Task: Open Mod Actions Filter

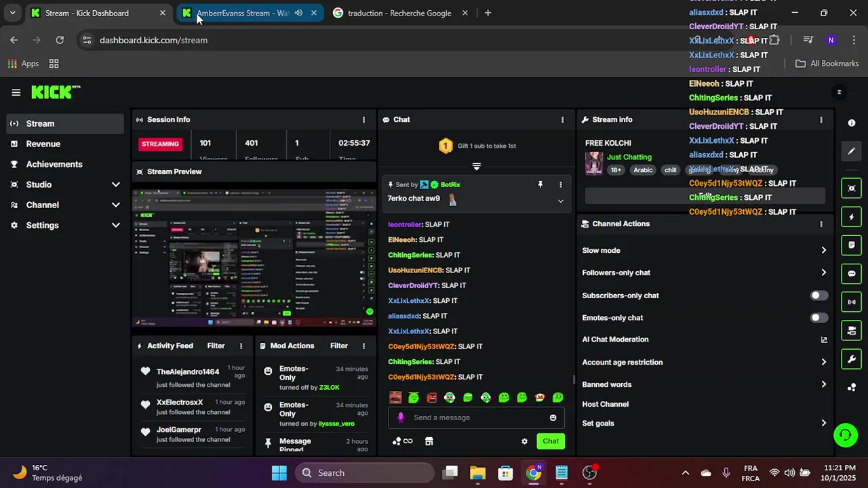Action: coord(339,346)
